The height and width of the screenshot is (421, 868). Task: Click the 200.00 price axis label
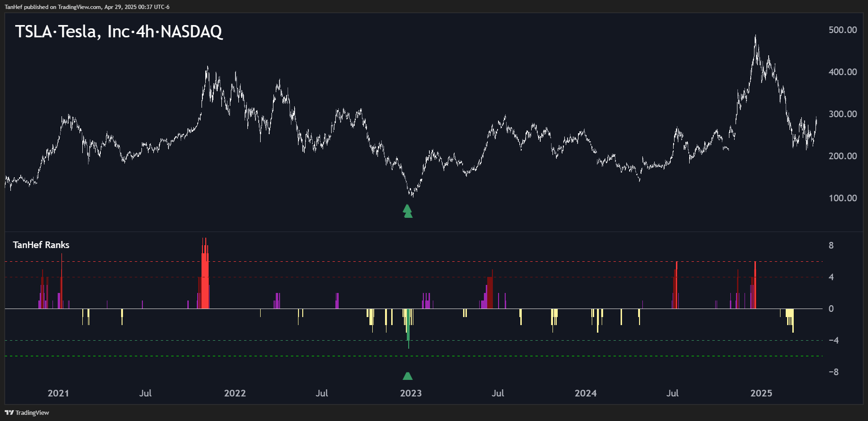tap(842, 156)
